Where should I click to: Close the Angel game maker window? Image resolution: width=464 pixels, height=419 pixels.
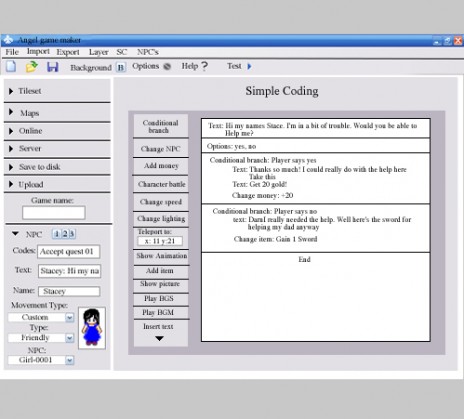point(458,41)
